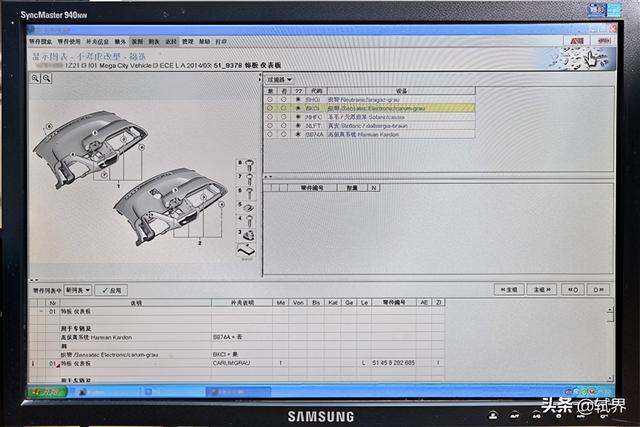The height and width of the screenshot is (427, 640).
Task: Click the highlighted active taskbar window button
Action: pyautogui.click(x=238, y=391)
